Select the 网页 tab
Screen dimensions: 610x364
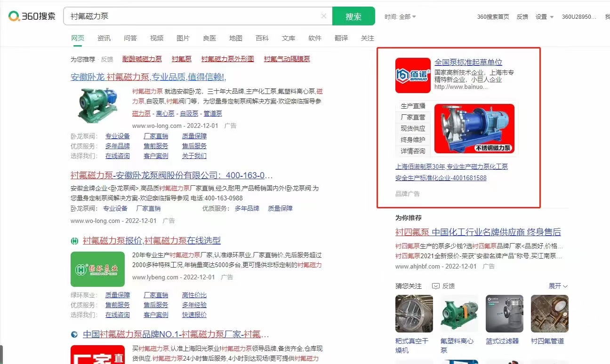78,38
